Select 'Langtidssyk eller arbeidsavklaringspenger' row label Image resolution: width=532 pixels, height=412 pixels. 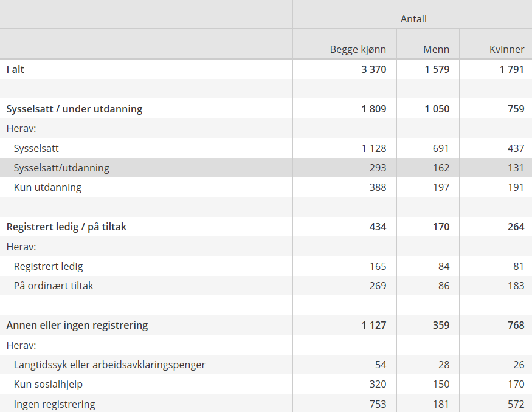[x=109, y=365]
